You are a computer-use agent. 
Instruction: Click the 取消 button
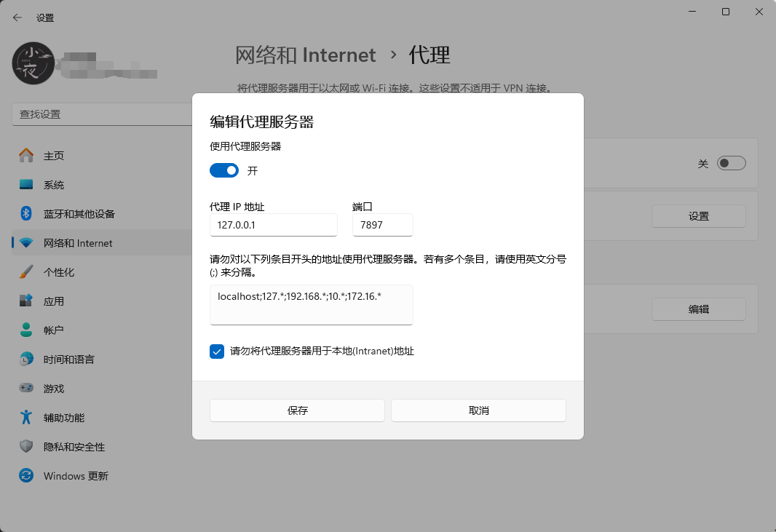click(x=478, y=410)
